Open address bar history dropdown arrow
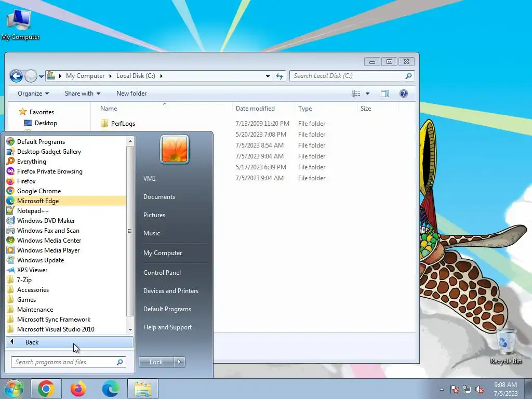This screenshot has width=532, height=399. coord(268,76)
